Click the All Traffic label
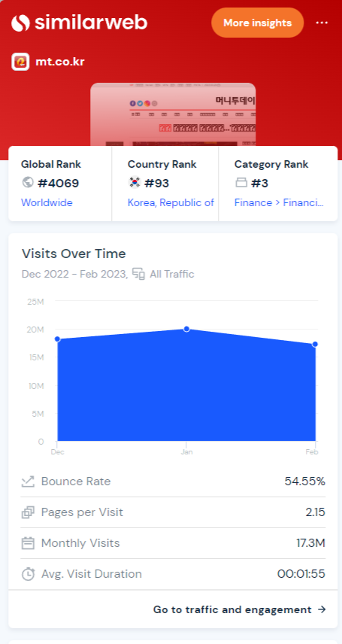 172,274
